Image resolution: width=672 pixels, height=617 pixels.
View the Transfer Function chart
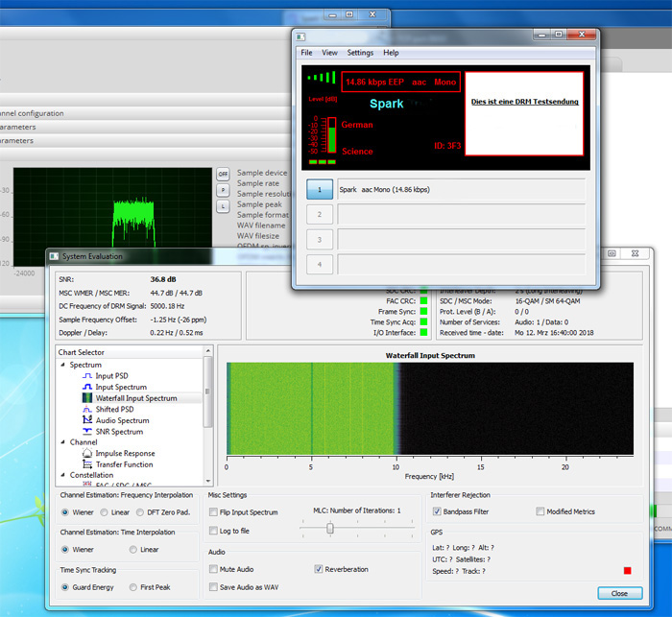124,464
